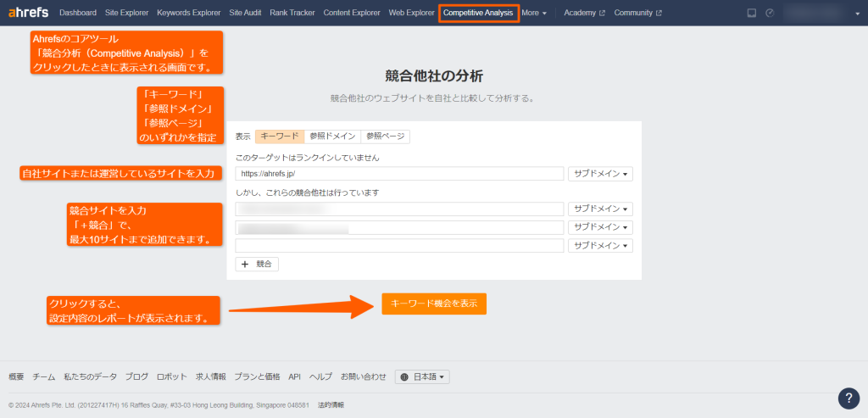Open ブログ footer link

[x=136, y=376]
